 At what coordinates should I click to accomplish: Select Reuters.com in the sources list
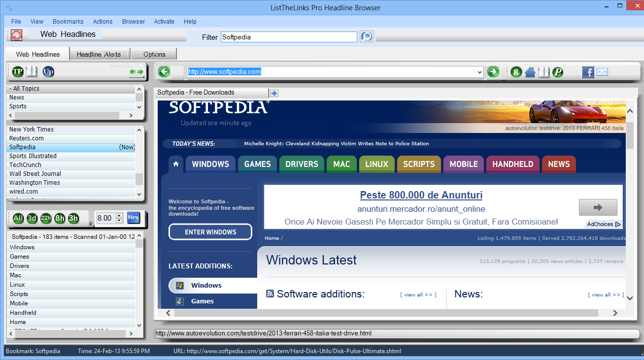71,138
